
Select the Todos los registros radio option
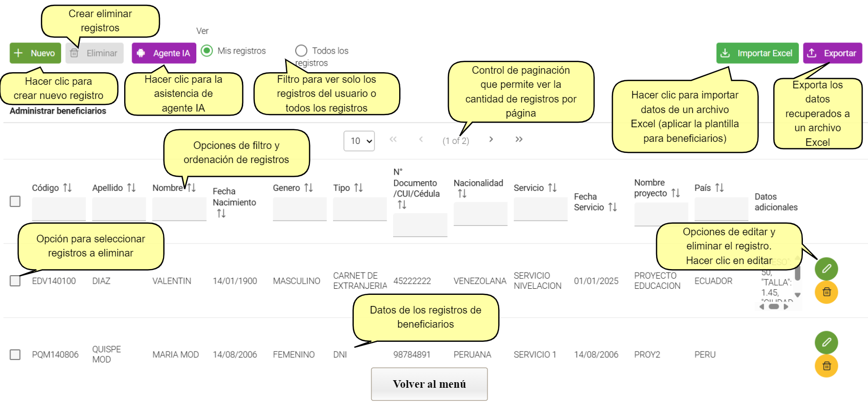tap(301, 50)
